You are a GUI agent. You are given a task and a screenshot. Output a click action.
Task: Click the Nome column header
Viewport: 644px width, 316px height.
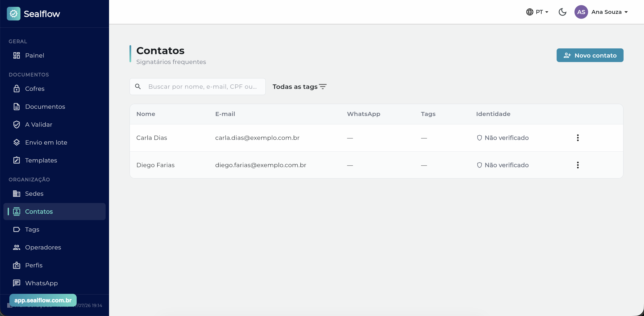click(146, 114)
